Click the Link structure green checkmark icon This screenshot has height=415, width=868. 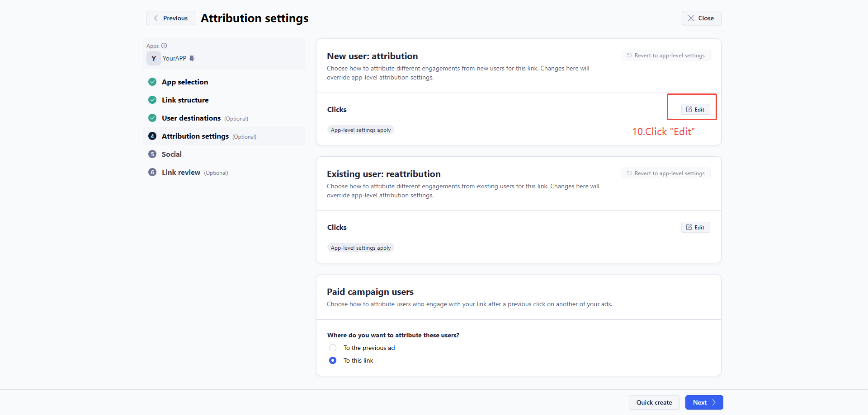(x=152, y=100)
